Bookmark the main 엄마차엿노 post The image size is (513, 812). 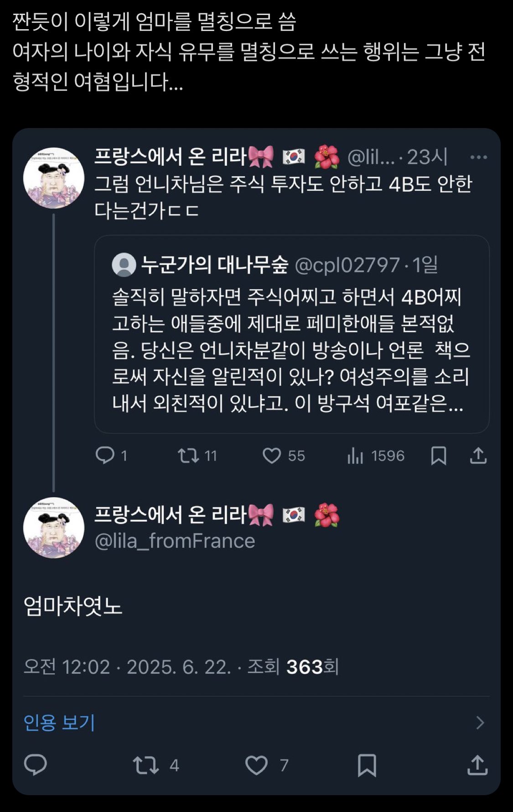(x=367, y=765)
